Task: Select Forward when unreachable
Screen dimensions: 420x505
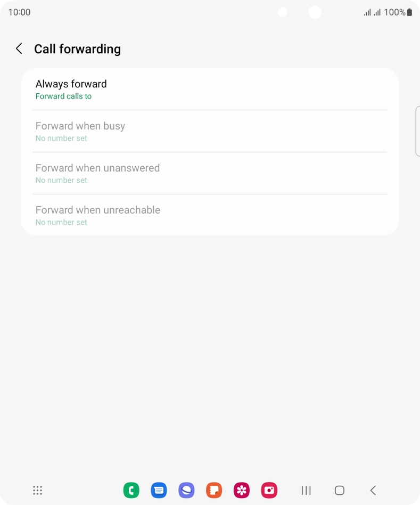Action: (x=210, y=215)
